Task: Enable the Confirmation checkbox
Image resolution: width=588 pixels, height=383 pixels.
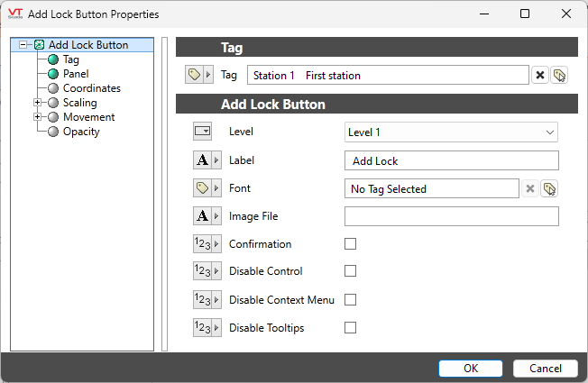Action: pos(350,244)
